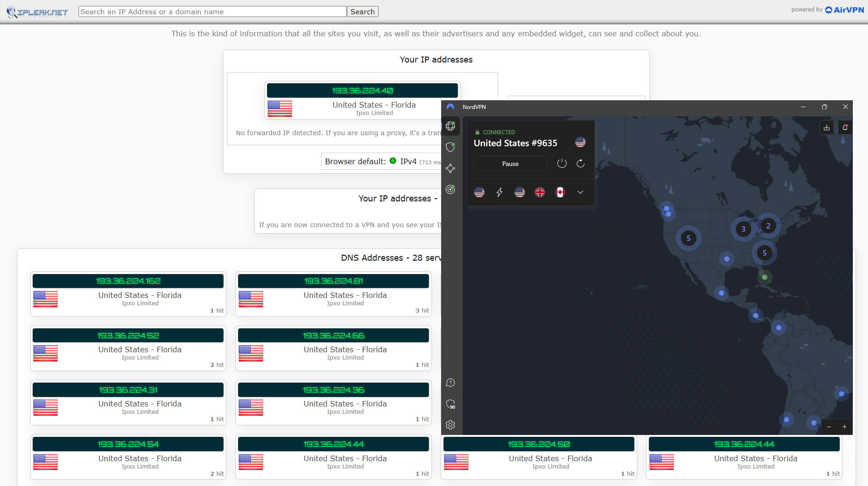The image size is (868, 486).
Task: Select the western US cluster marker 5
Action: click(x=688, y=238)
